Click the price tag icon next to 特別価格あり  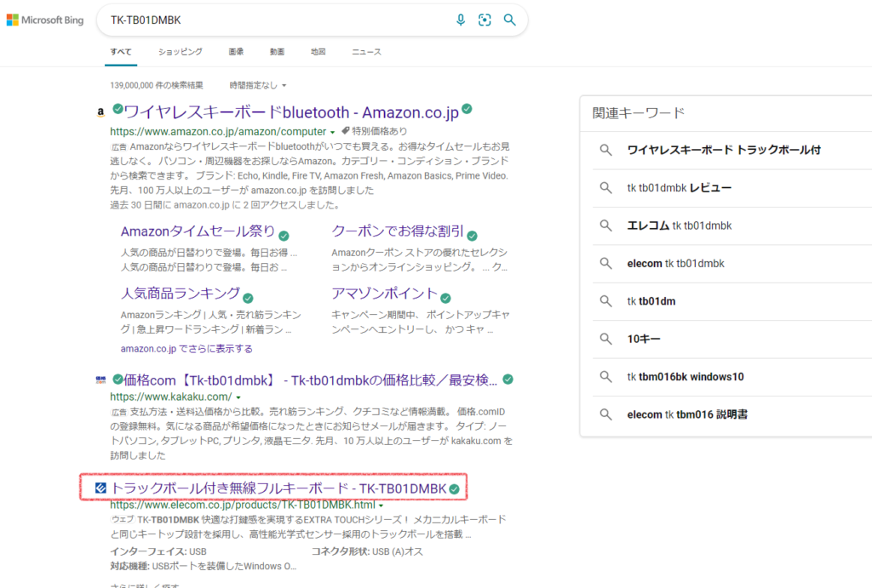(x=346, y=131)
